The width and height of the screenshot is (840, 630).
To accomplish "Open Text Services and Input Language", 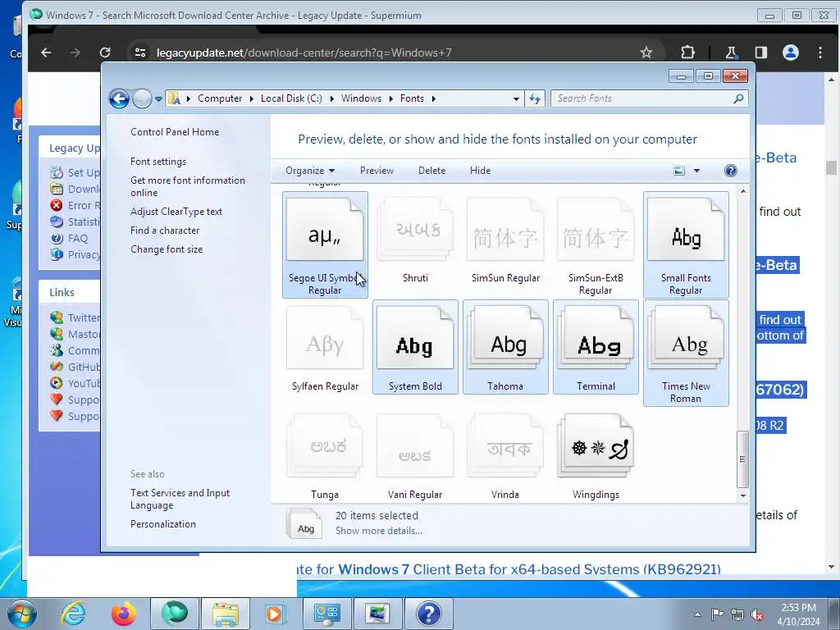I will pyautogui.click(x=180, y=499).
